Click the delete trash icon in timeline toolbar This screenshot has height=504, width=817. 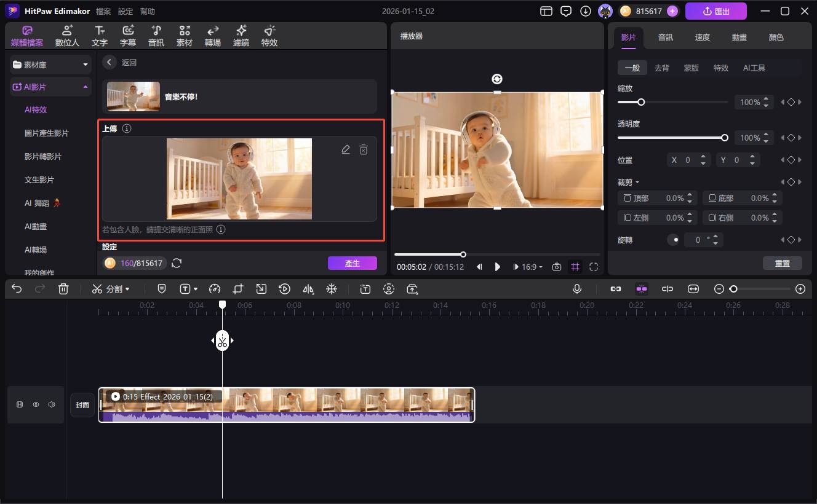tap(63, 289)
